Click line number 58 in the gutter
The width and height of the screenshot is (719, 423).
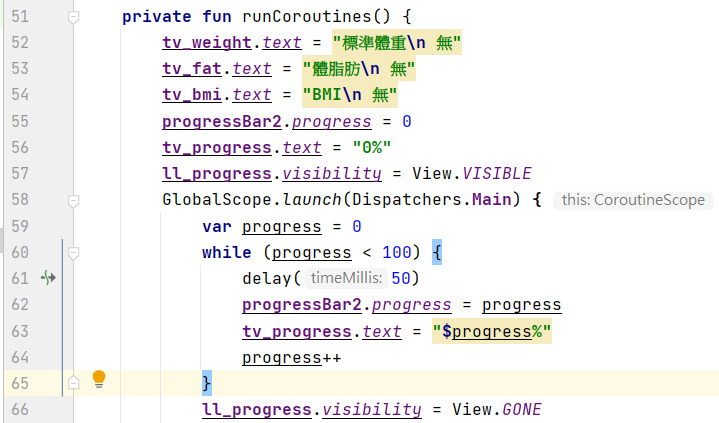tap(20, 200)
